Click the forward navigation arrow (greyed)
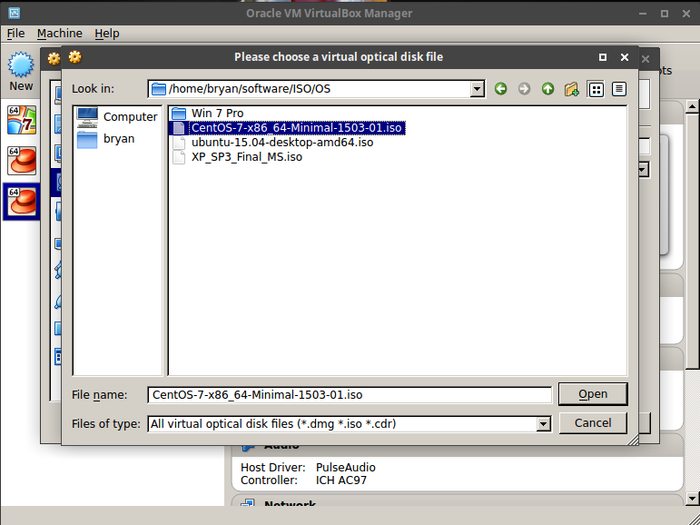 coord(524,89)
